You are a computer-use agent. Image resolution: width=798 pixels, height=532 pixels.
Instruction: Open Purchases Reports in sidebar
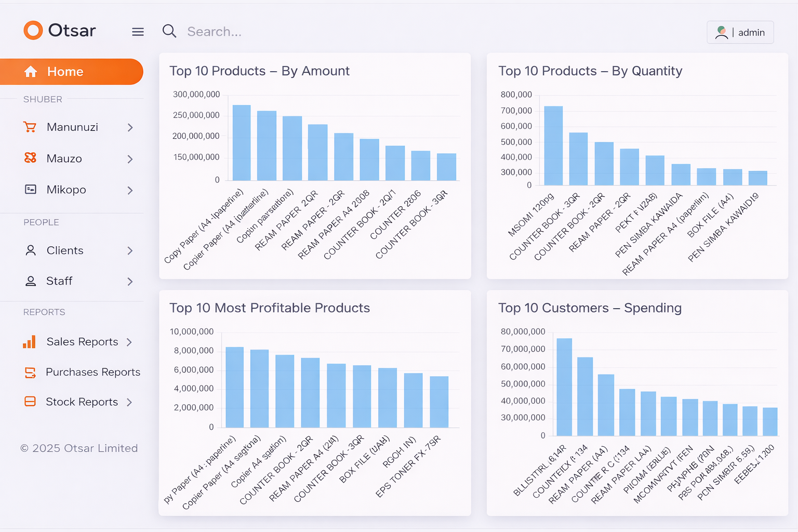[92, 372]
